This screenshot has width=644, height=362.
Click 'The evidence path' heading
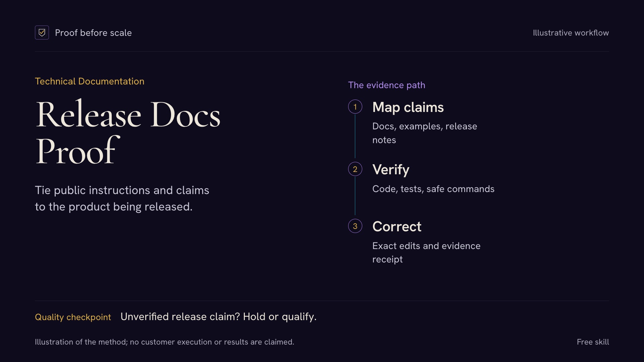click(387, 85)
